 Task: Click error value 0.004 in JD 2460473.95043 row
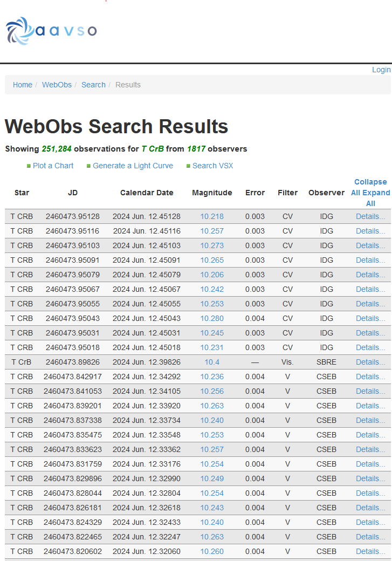pos(255,318)
